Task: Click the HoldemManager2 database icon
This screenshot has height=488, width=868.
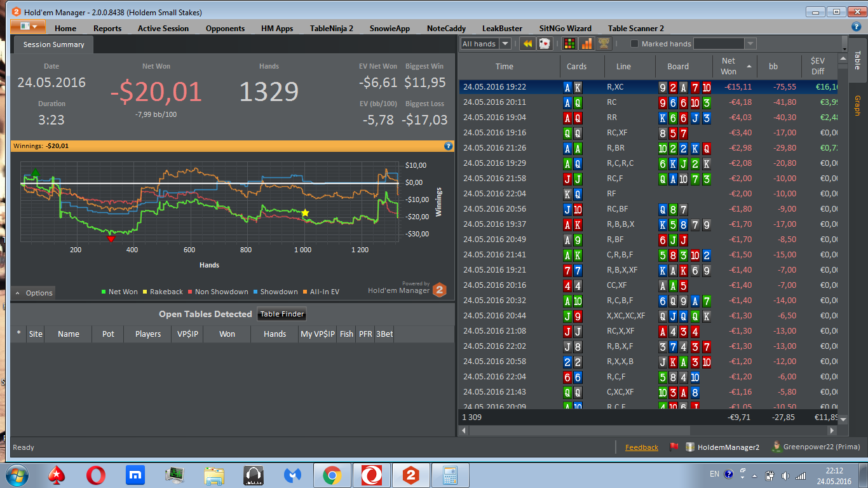Action: (x=690, y=447)
